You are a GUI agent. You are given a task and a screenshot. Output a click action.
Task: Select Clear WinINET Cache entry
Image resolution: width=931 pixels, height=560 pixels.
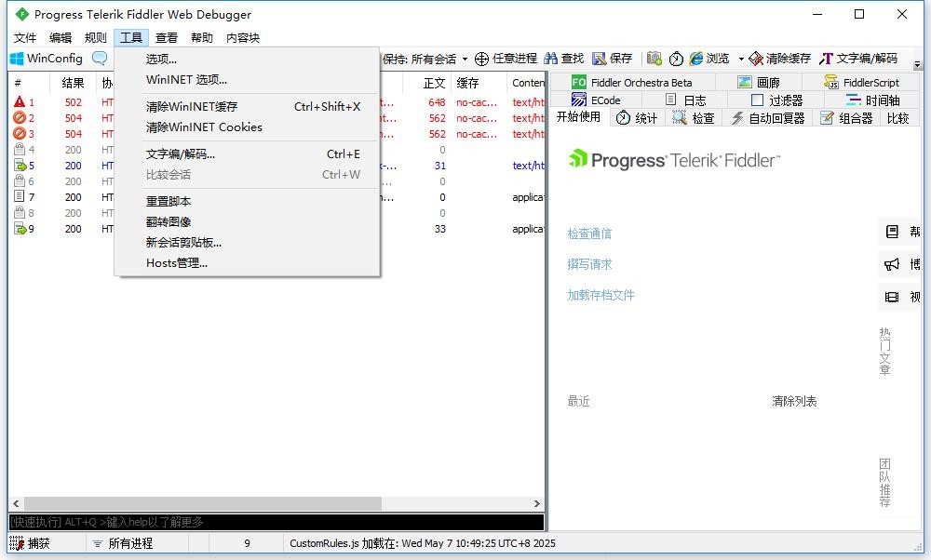coord(247,106)
